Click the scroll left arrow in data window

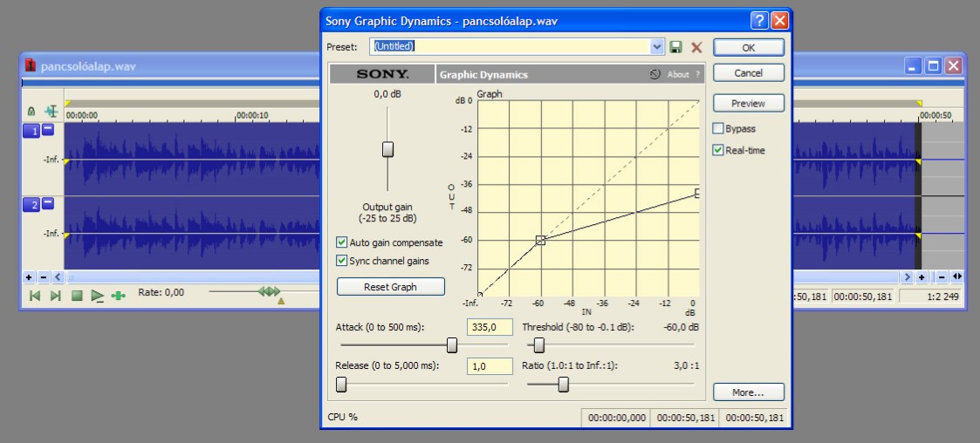pos(58,276)
